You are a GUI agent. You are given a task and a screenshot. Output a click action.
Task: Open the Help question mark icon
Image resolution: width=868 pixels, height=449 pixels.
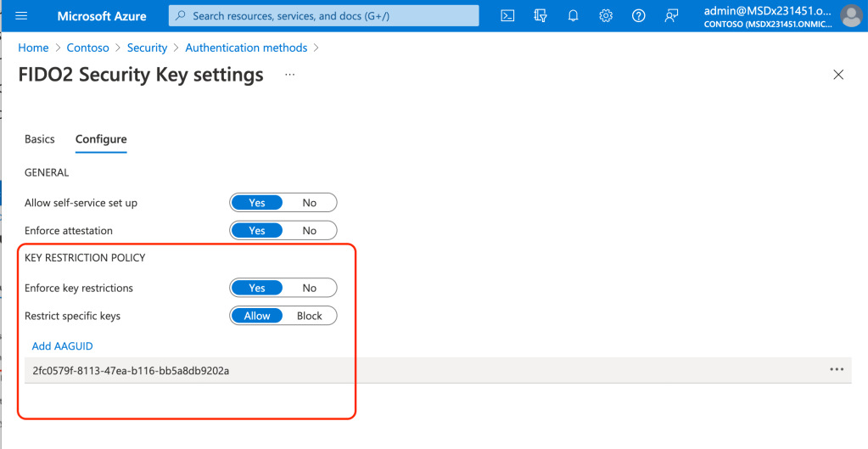click(x=639, y=16)
